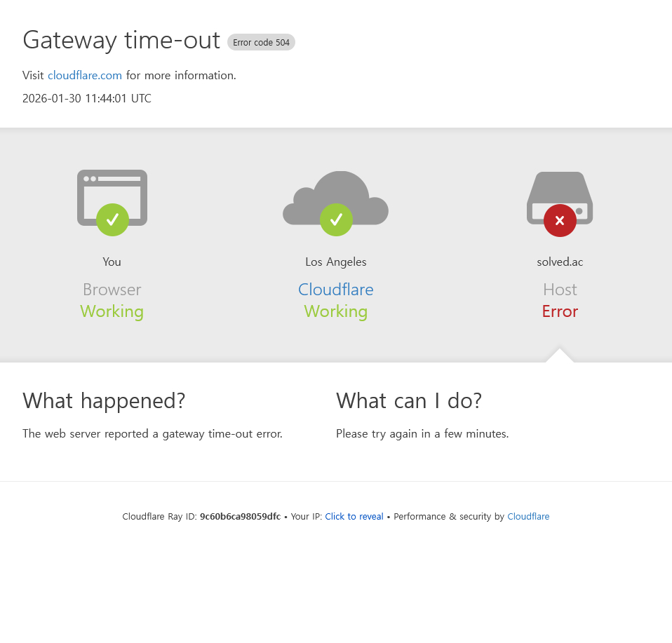The height and width of the screenshot is (643, 672).
Task: Reveal IP via Click to reveal
Action: 354,516
